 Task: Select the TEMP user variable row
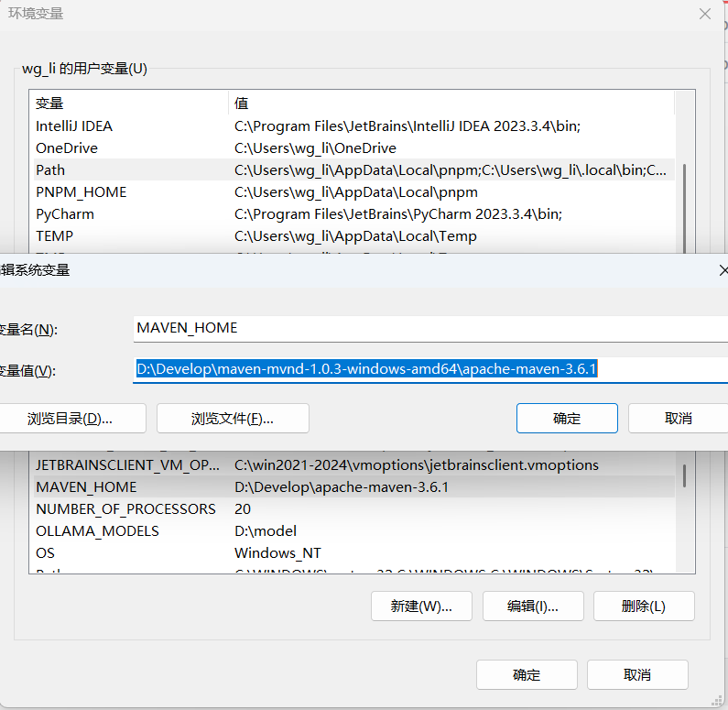[353, 236]
